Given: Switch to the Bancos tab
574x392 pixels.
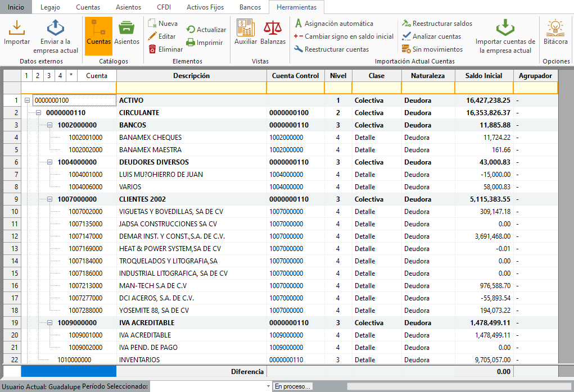Looking at the screenshot, I should (x=250, y=7).
